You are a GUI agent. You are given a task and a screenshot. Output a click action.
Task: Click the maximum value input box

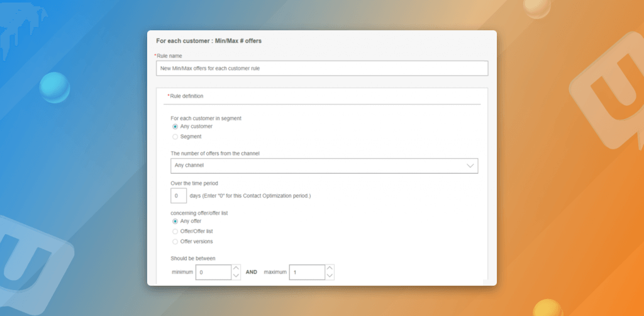306,272
